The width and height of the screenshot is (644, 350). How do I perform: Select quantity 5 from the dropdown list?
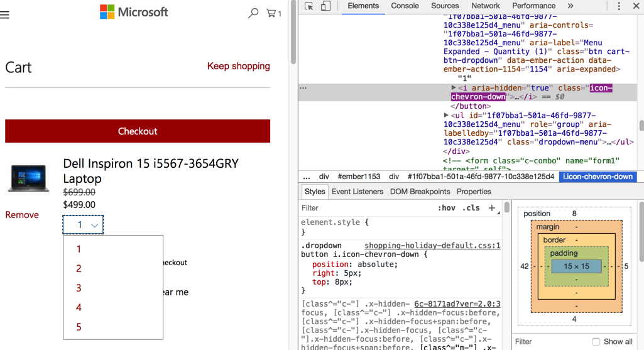click(x=79, y=327)
